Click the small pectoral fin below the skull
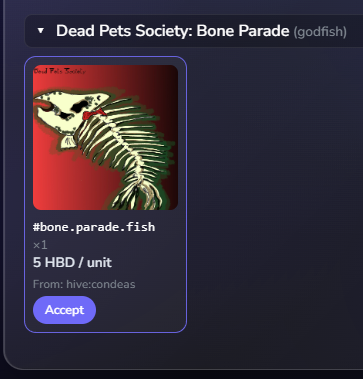 68,142
